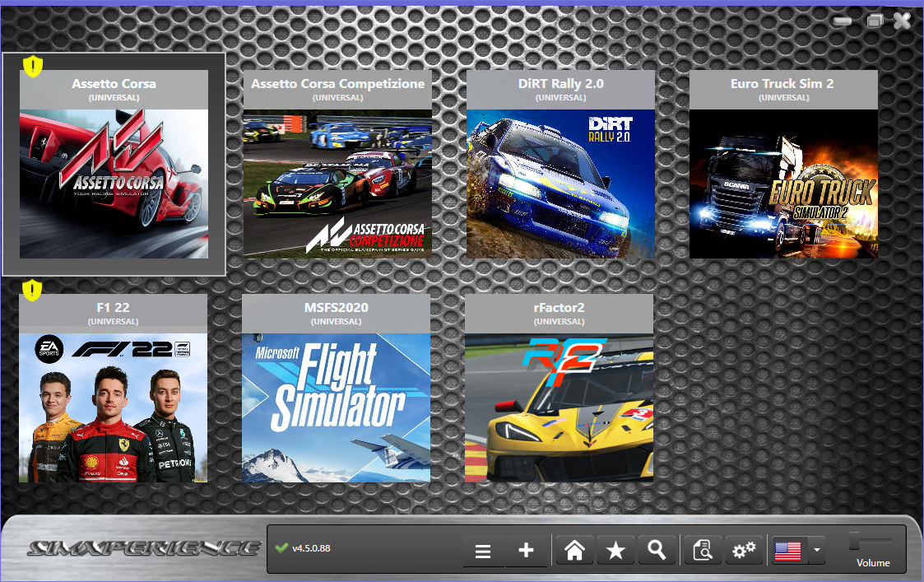Select the rFactor2 game tile
Screen dimensions: 924x582
(559, 407)
